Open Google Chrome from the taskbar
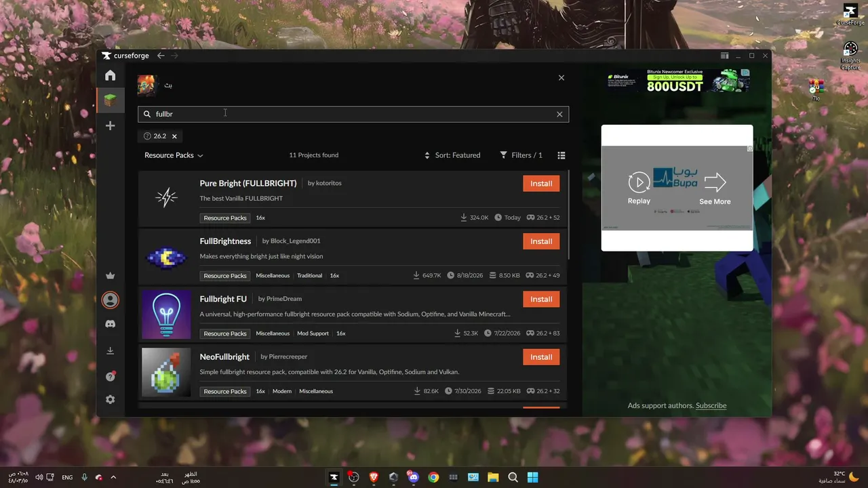This screenshot has width=868, height=488. [x=433, y=477]
